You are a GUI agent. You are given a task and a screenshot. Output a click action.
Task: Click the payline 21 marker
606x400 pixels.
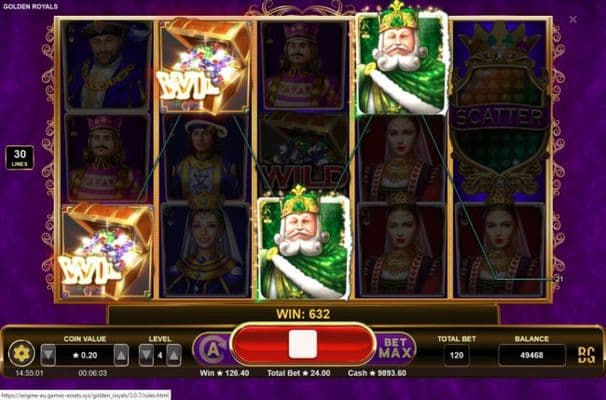pyautogui.click(x=559, y=279)
